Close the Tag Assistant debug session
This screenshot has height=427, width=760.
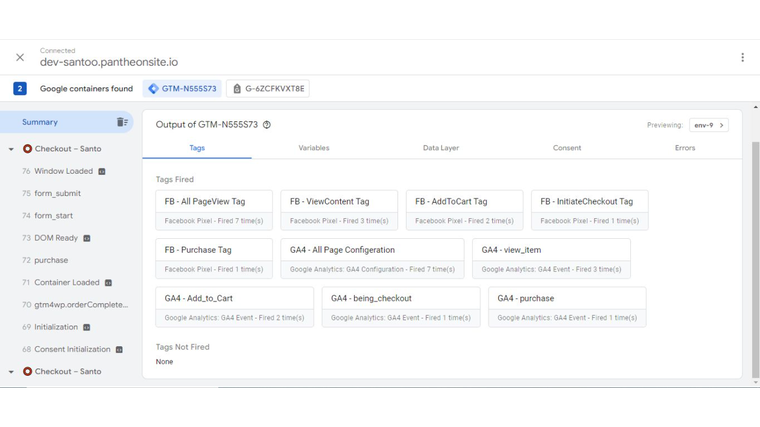[x=20, y=57]
